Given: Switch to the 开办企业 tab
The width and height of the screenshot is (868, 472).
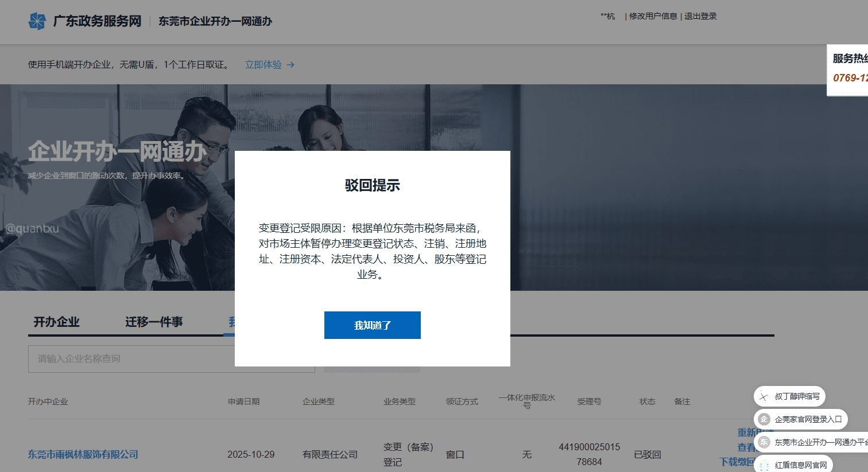Looking at the screenshot, I should 56,322.
